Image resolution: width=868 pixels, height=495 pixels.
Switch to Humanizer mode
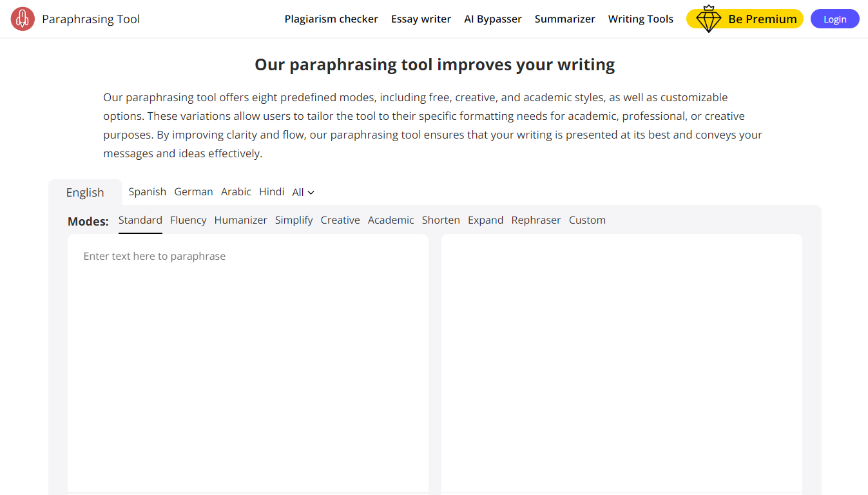click(240, 220)
